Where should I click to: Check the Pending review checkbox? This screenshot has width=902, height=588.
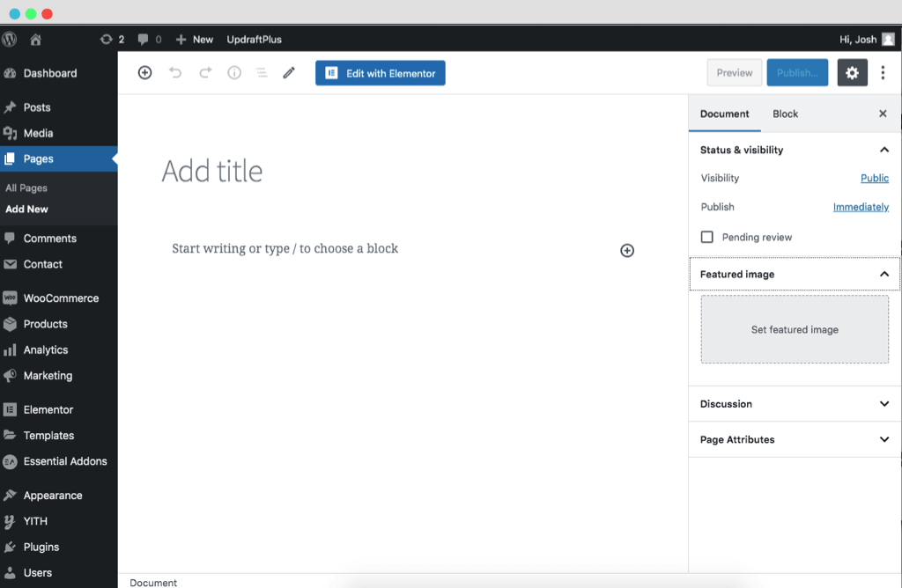tap(707, 236)
